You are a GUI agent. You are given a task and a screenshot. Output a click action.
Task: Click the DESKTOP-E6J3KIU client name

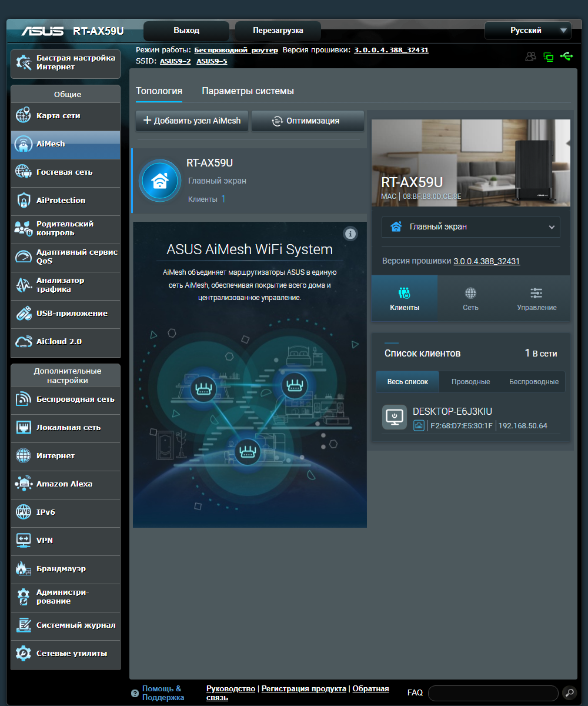click(452, 411)
